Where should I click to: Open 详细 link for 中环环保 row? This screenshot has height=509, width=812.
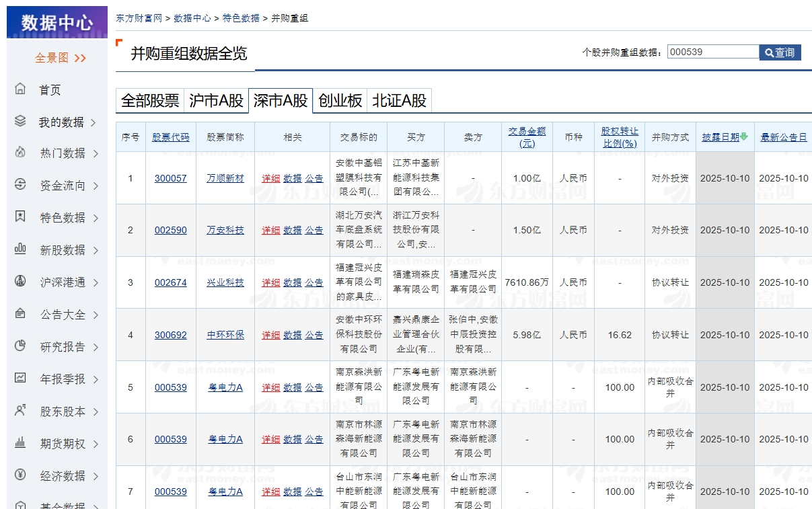point(270,335)
